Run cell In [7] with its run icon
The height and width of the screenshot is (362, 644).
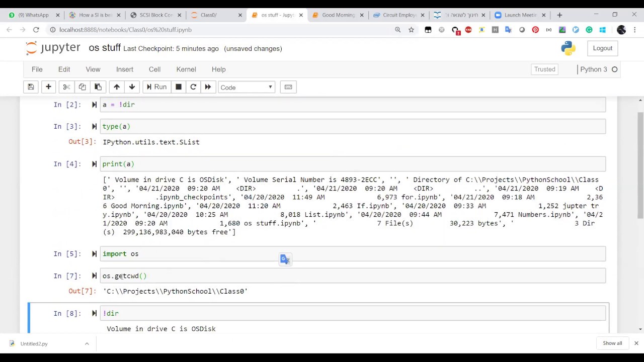94,276
